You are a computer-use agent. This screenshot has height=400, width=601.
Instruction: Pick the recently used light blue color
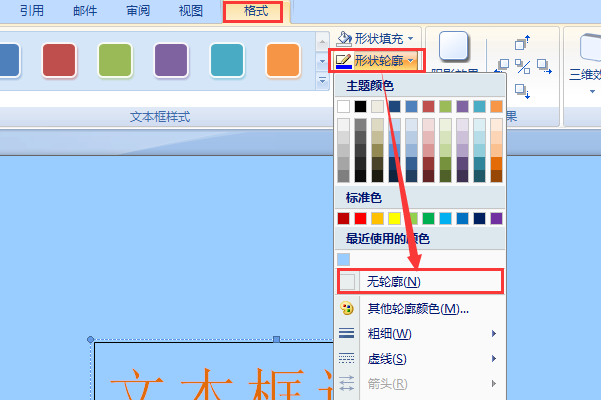[344, 259]
